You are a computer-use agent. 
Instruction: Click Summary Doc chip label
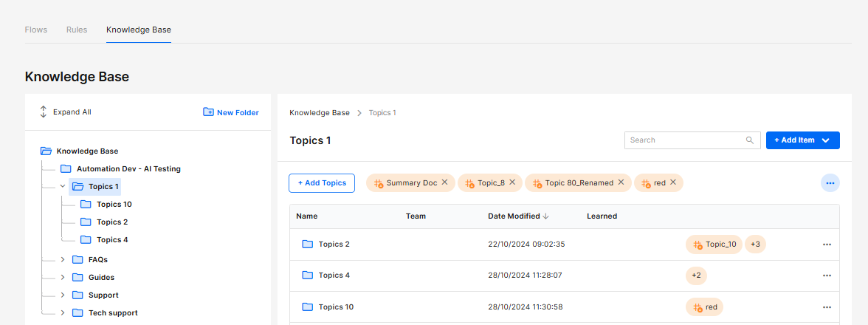(412, 182)
